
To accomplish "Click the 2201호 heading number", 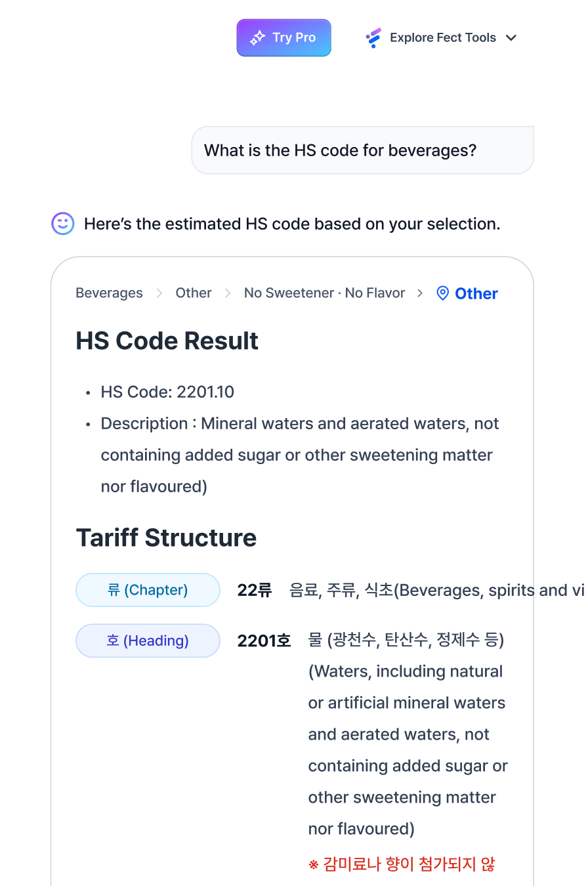I will [264, 641].
